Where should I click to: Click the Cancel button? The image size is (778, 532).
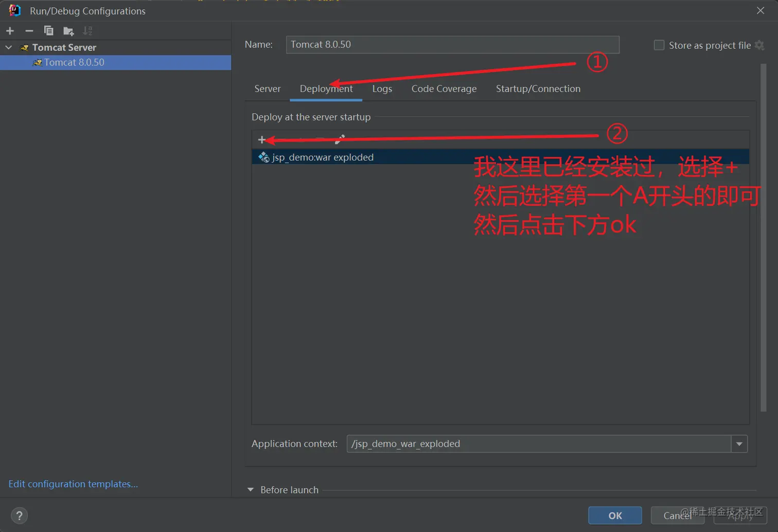[x=678, y=516]
